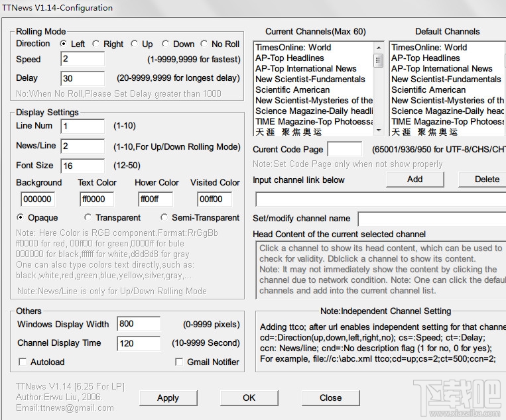Viewport: 506px width, 420px height.
Task: Select Scientific American in Default Channels
Action: click(x=448, y=90)
